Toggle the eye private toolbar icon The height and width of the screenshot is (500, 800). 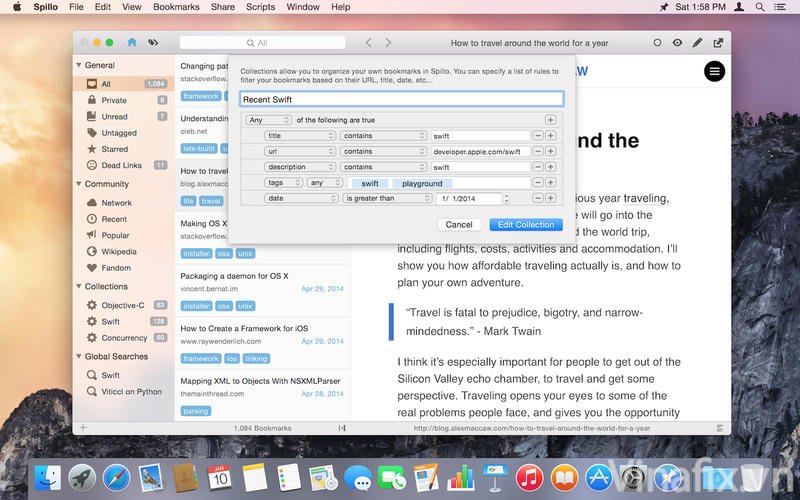coord(677,43)
